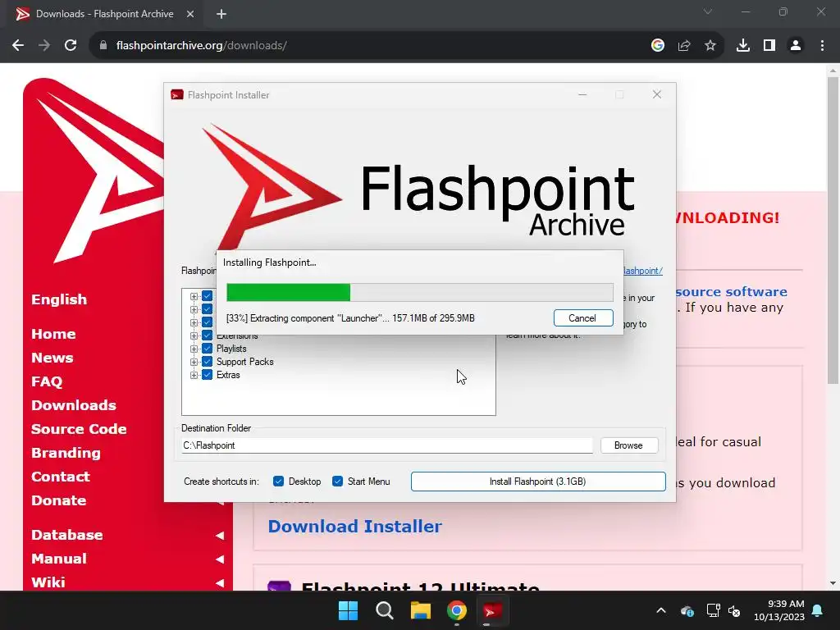840x630 pixels.
Task: Open taskbar Search
Action: click(x=385, y=610)
